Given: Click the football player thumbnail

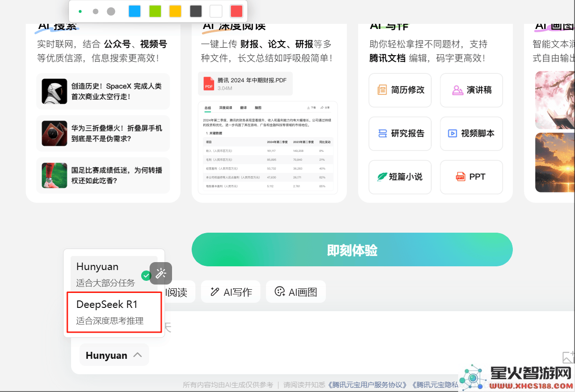Looking at the screenshot, I should point(54,175).
